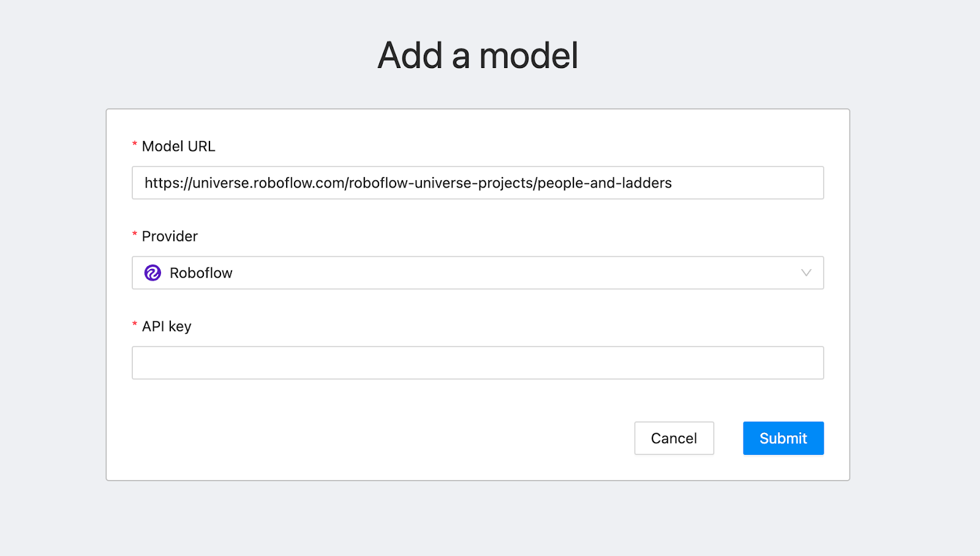Click "roboflow-universe-projects" in the URL text
The image size is (980, 556).
click(x=441, y=183)
